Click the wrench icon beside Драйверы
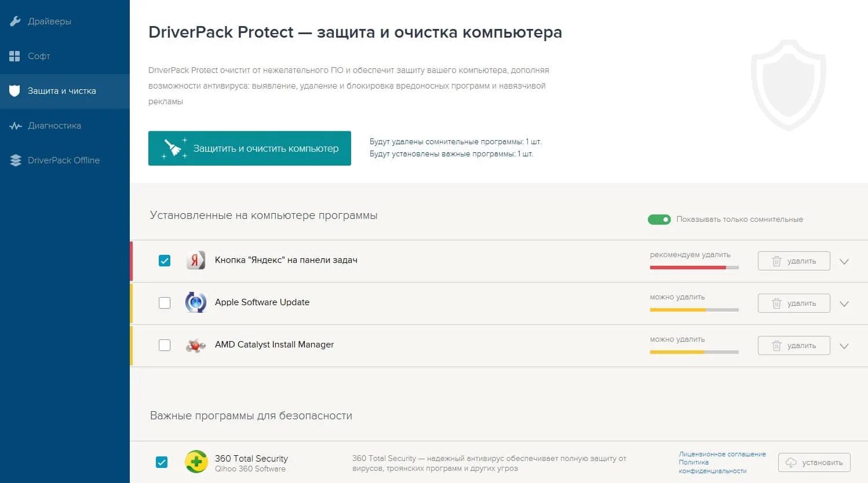This screenshot has width=868, height=483. click(15, 21)
